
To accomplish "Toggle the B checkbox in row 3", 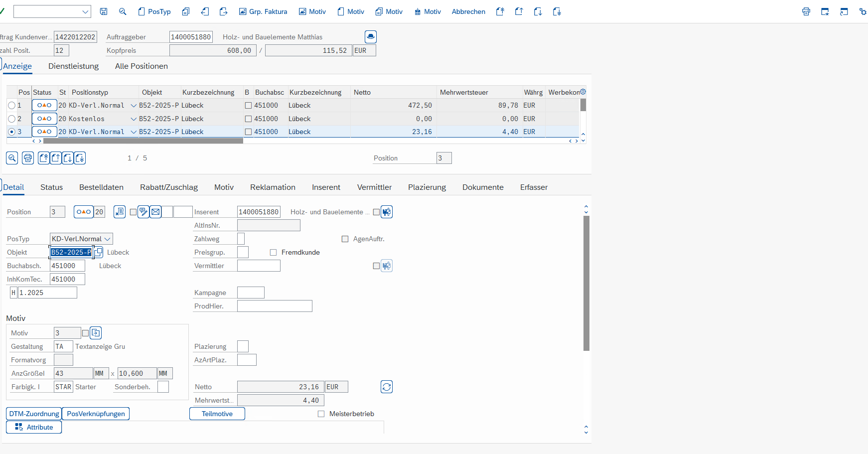I will (248, 132).
